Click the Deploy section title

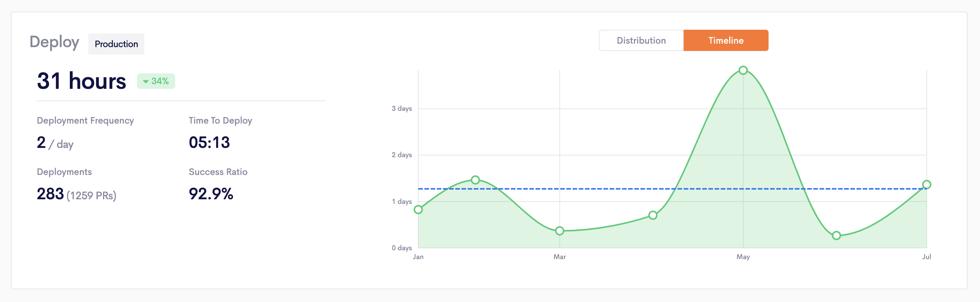54,42
